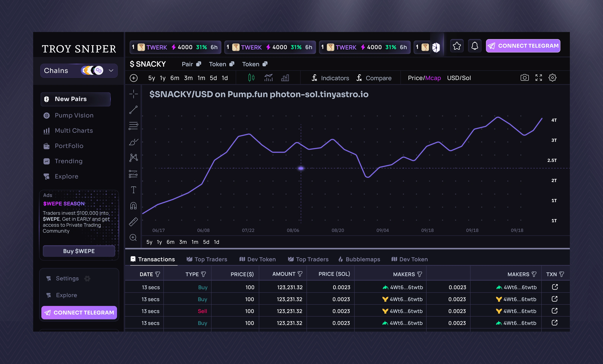Click the chart crosshair marker dot
The height and width of the screenshot is (364, 603).
301,168
